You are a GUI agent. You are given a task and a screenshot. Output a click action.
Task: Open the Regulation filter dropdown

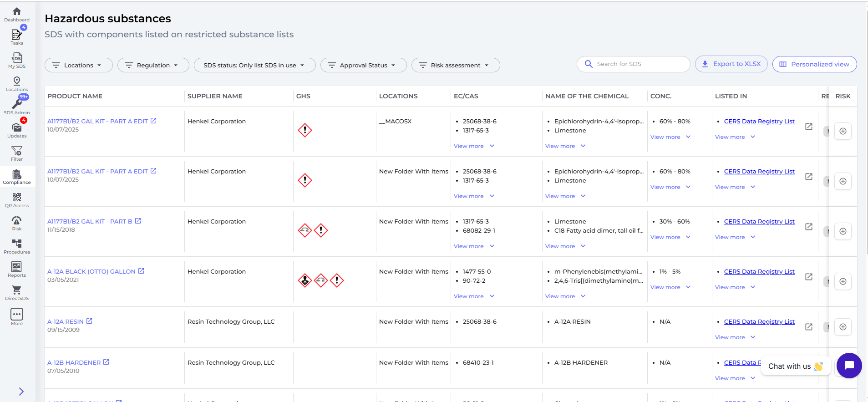(x=153, y=65)
